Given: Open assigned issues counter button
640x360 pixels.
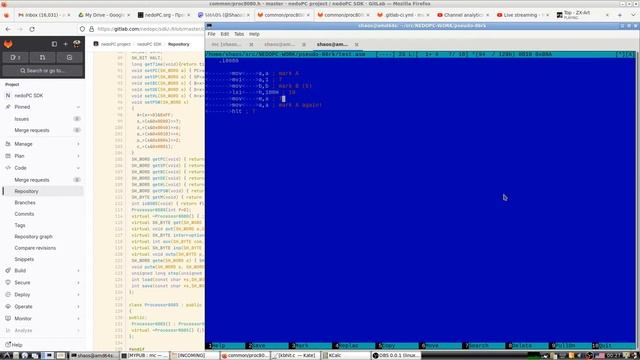Looking at the screenshot, I should [16, 58].
